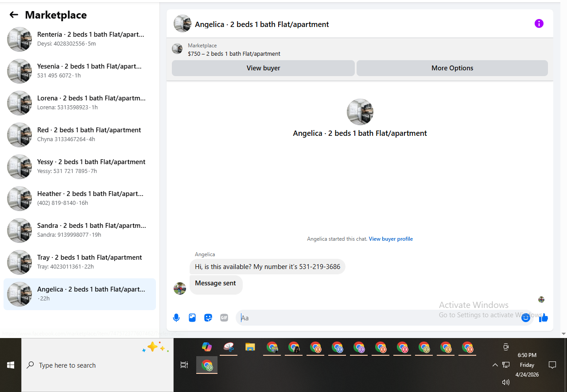Open conversation information purple icon
Image resolution: width=567 pixels, height=392 pixels.
coord(539,23)
